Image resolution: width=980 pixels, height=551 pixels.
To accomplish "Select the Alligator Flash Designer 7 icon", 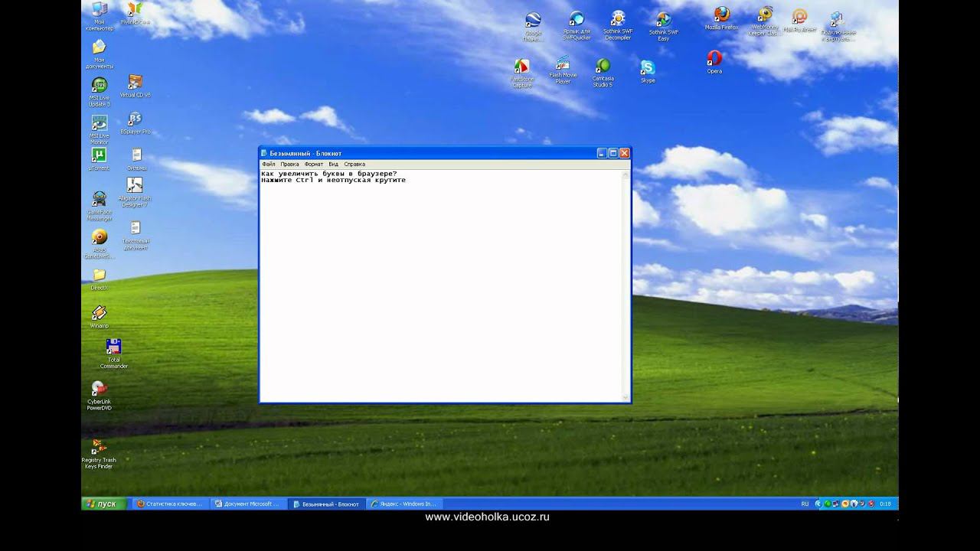I will click(135, 192).
